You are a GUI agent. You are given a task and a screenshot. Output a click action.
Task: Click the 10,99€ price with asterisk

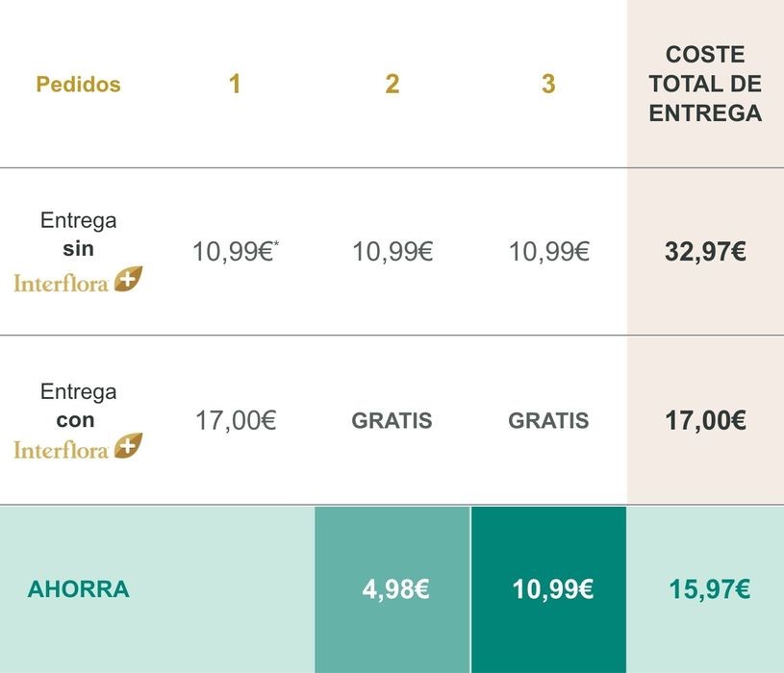pos(236,251)
